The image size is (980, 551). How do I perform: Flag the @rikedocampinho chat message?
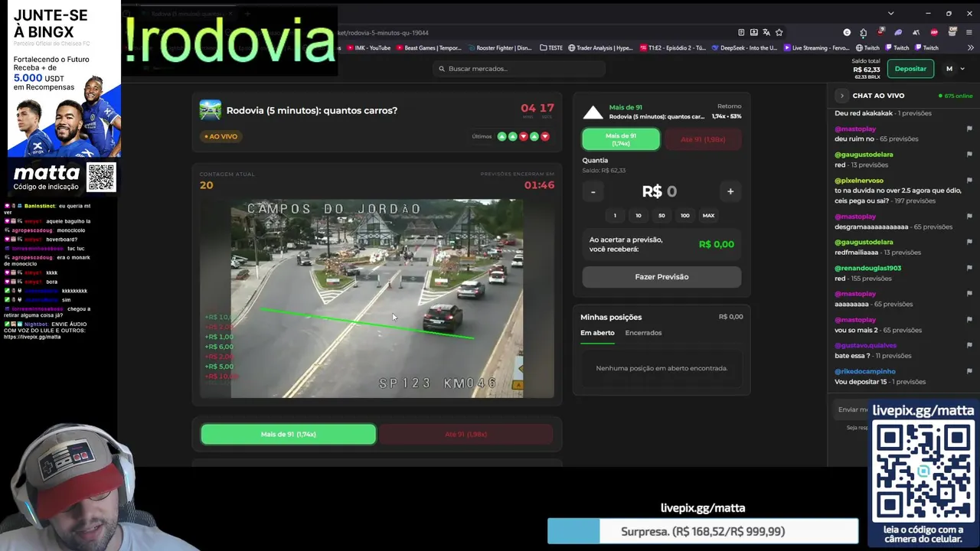pos(969,371)
